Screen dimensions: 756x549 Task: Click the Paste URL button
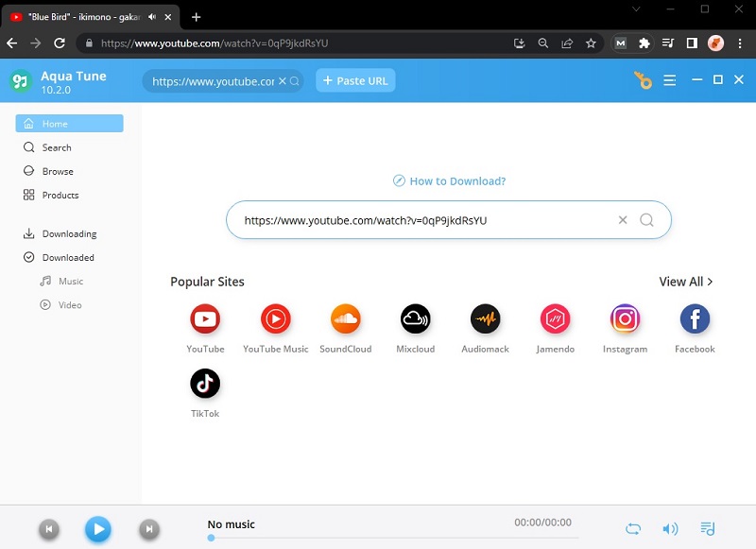[355, 80]
